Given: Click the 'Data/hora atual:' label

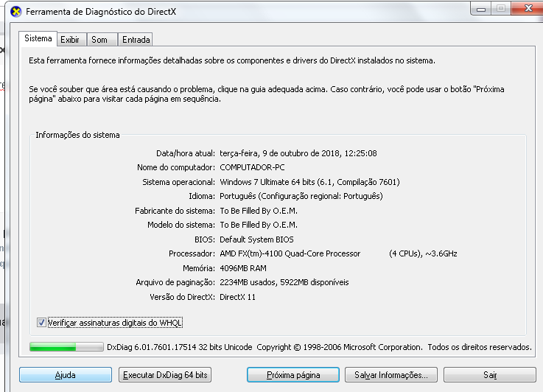Looking at the screenshot, I should tap(186, 153).
